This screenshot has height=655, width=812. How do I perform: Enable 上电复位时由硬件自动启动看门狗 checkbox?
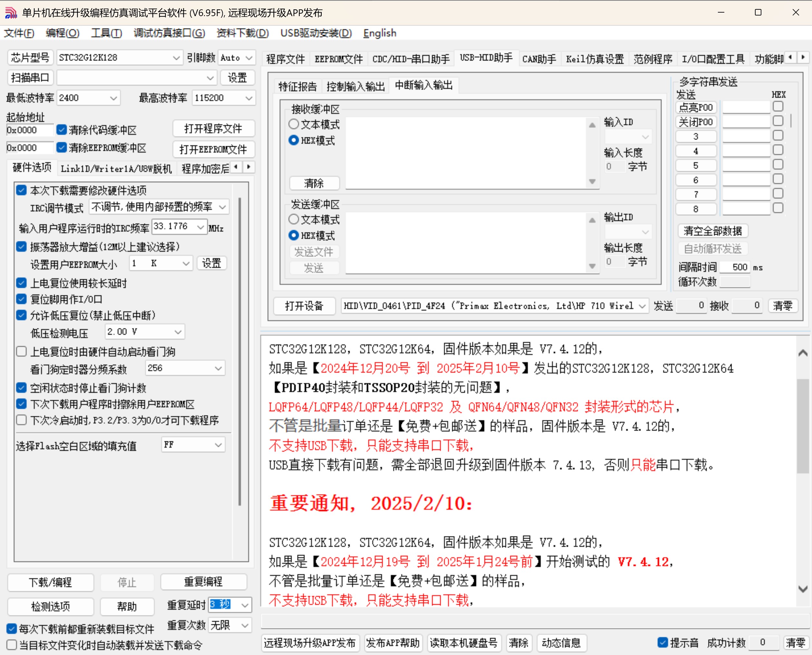(22, 351)
